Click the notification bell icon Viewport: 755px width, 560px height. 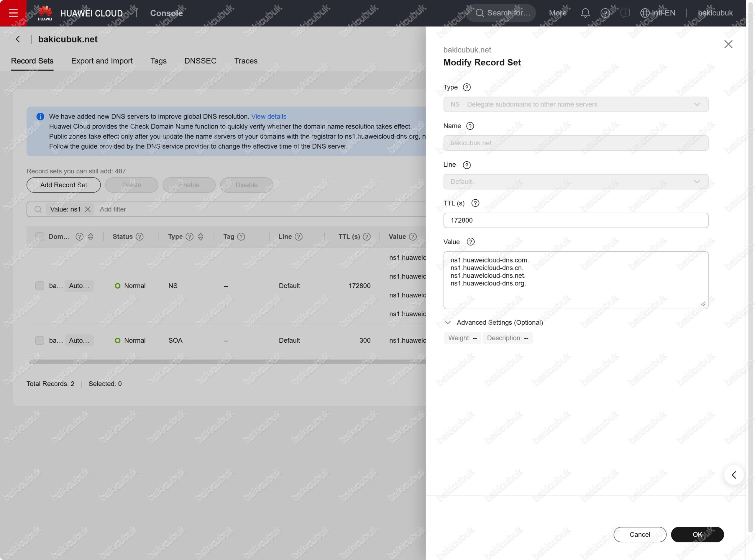pyautogui.click(x=585, y=13)
